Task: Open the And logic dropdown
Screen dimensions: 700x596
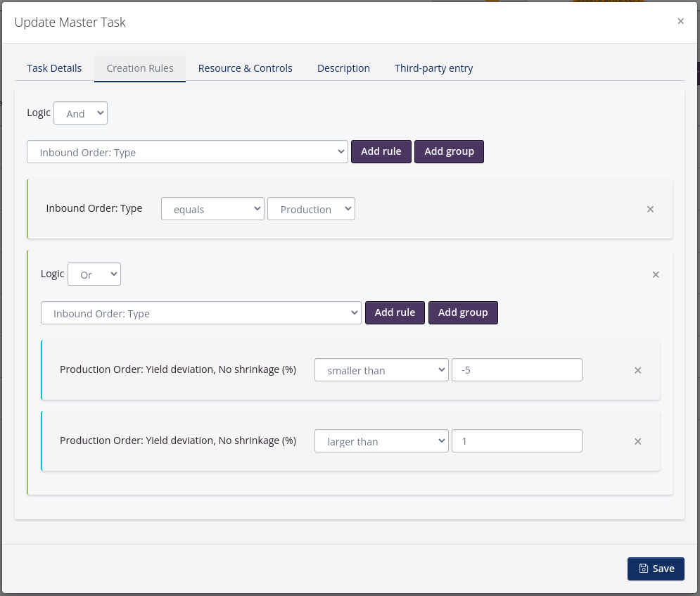Action: click(x=80, y=113)
